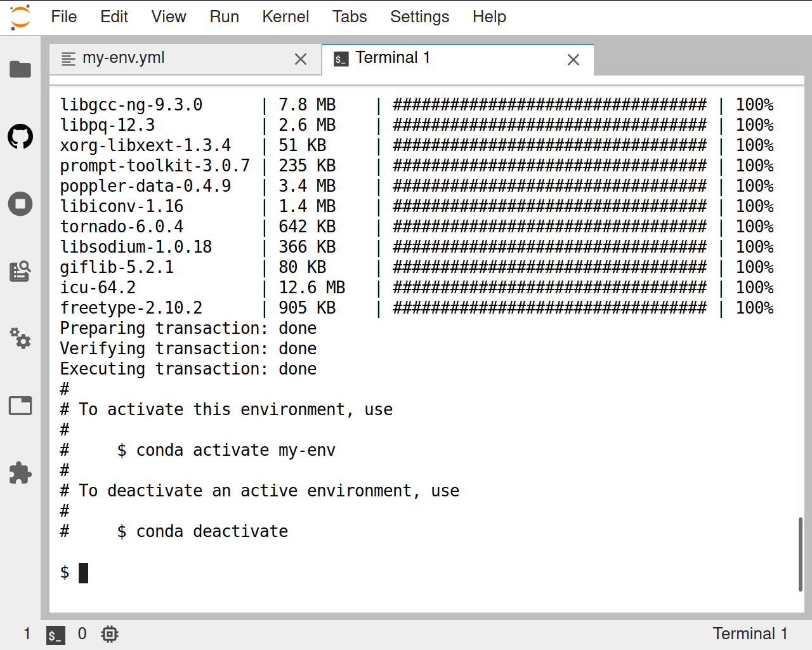Open the extension manager puzzle panel
Viewport: 812px width, 650px height.
(x=20, y=473)
